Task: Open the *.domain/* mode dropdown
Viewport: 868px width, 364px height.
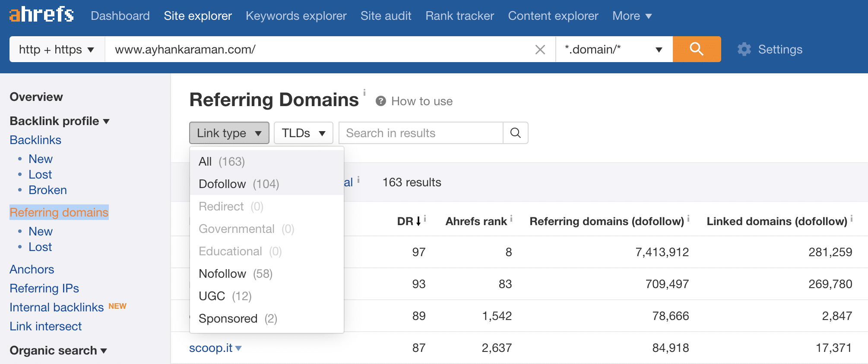Action: tap(614, 49)
